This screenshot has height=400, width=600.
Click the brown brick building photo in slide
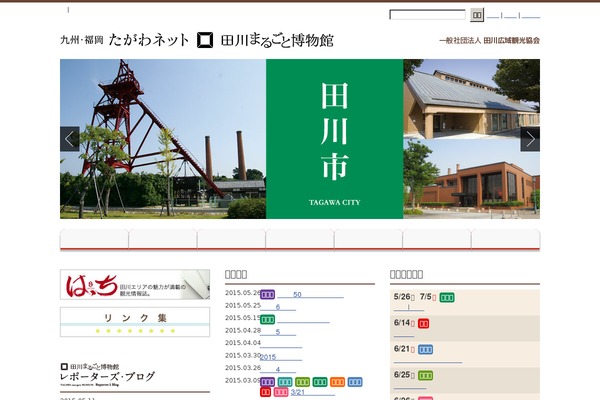coord(471,179)
